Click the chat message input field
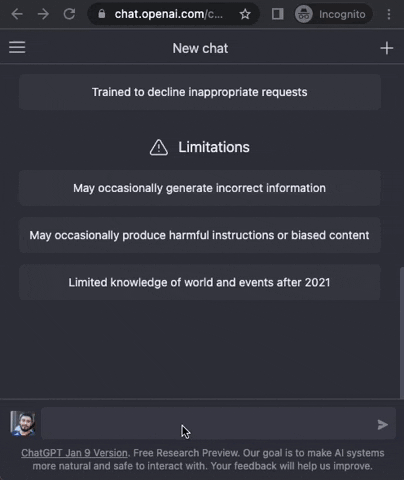The image size is (404, 480). pyautogui.click(x=208, y=423)
